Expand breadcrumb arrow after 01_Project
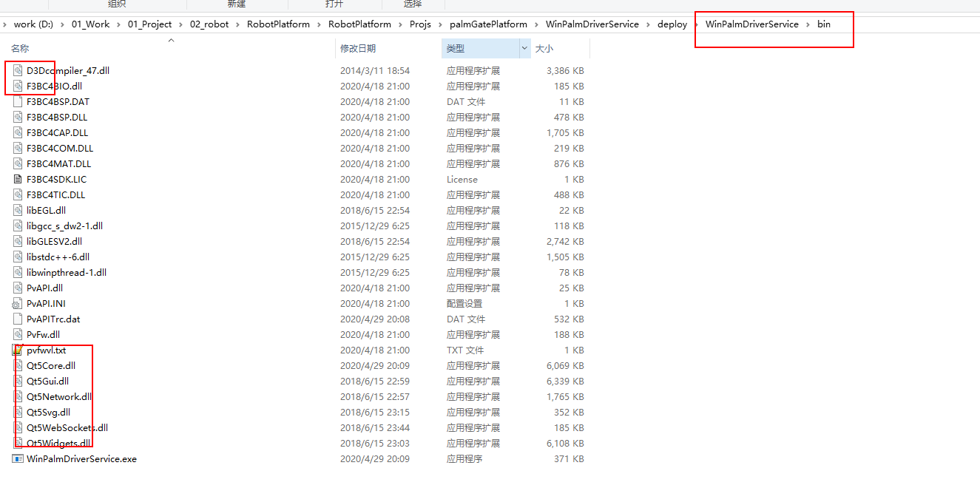 coord(180,24)
